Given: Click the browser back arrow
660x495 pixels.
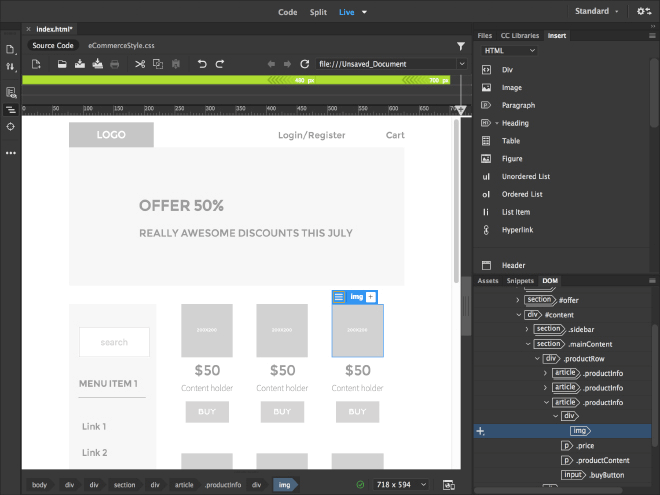Looking at the screenshot, I should point(271,64).
